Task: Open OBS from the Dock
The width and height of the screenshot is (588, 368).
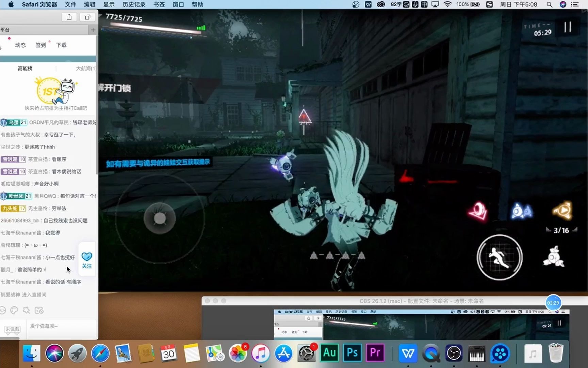Action: click(454, 353)
